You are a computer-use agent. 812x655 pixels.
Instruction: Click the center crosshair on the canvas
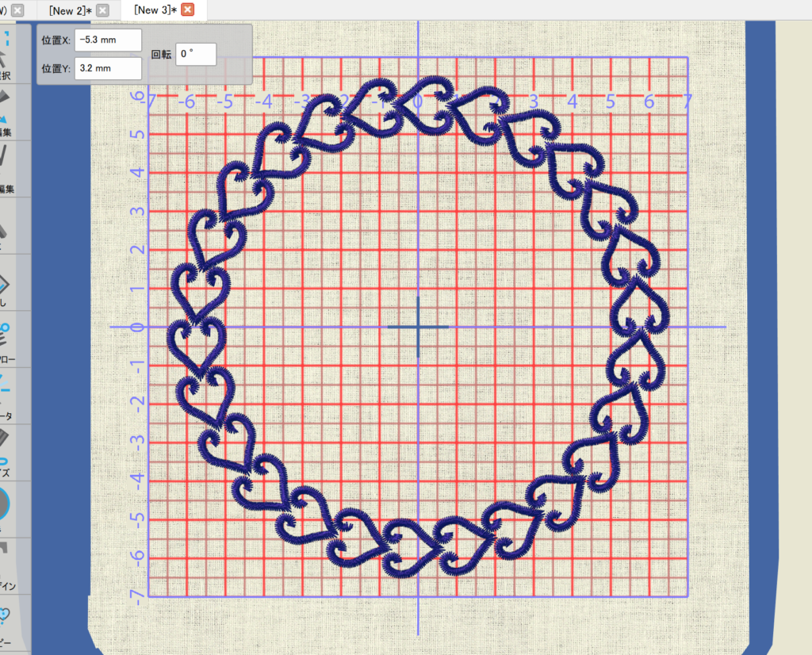pos(418,327)
